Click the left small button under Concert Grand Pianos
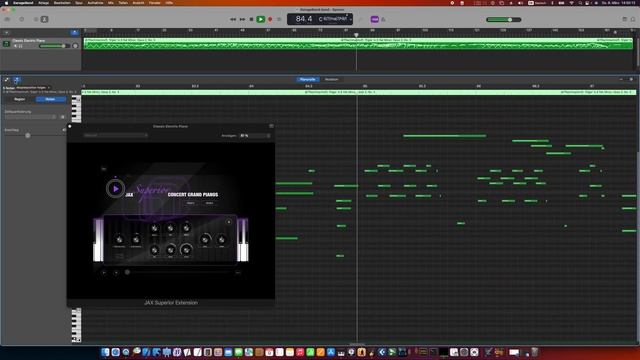Image resolution: width=640 pixels, height=360 pixels. click(191, 203)
